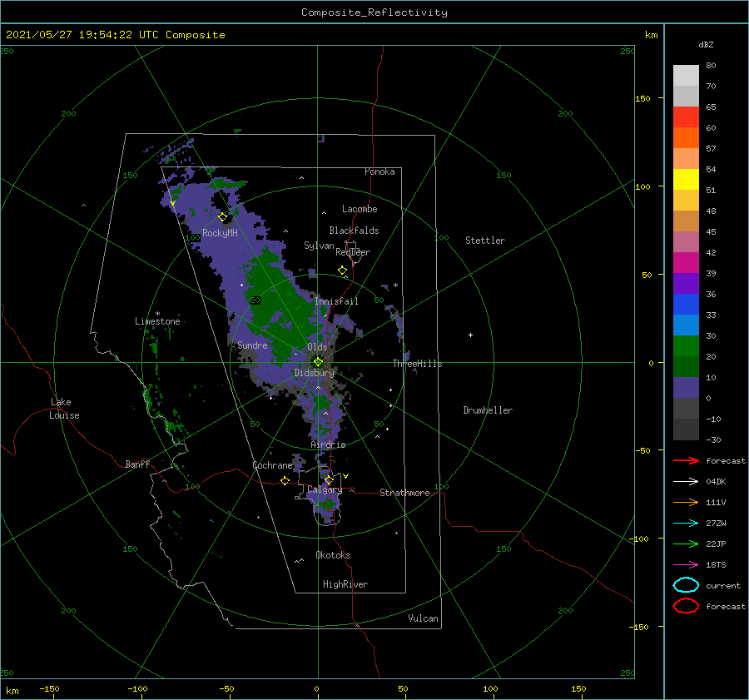Select the Lake Louise label
This screenshot has width=749, height=700.
pos(64,409)
